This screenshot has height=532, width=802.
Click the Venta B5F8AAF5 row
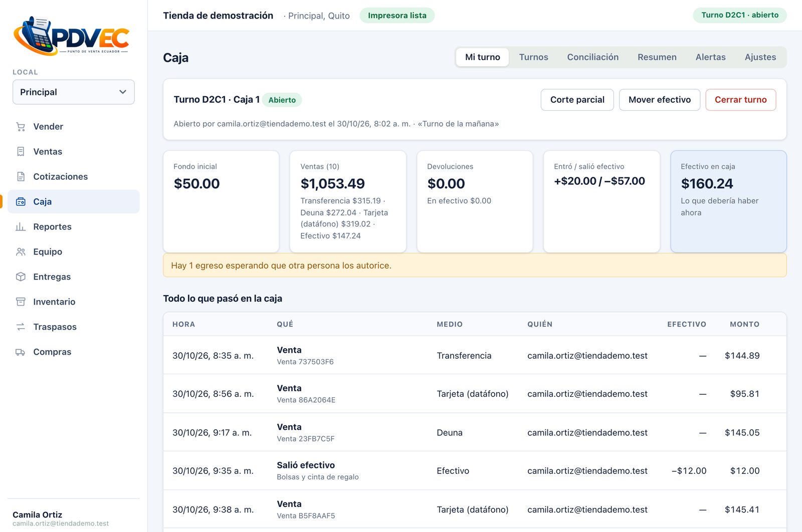click(x=475, y=509)
